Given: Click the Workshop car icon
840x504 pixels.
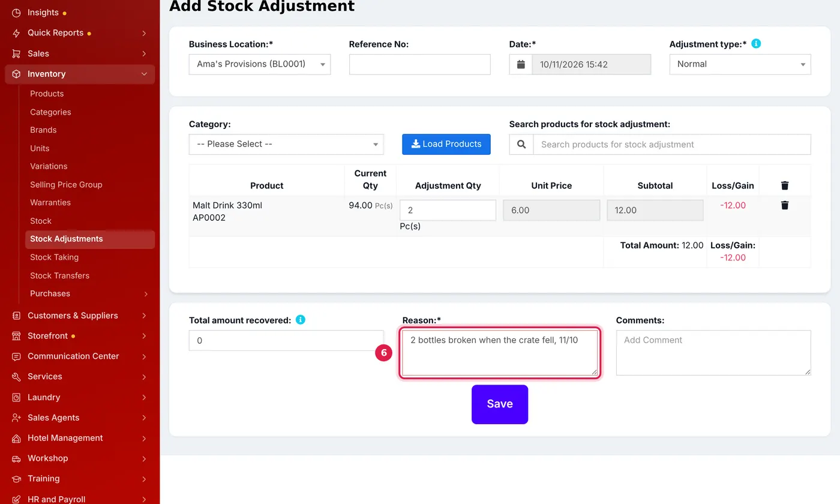Looking at the screenshot, I should (x=16, y=458).
